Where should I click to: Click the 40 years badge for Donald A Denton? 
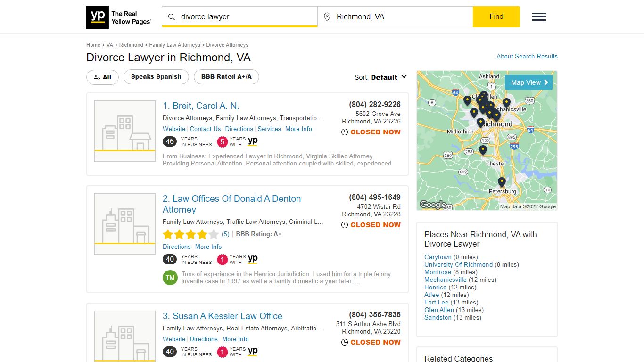170,259
